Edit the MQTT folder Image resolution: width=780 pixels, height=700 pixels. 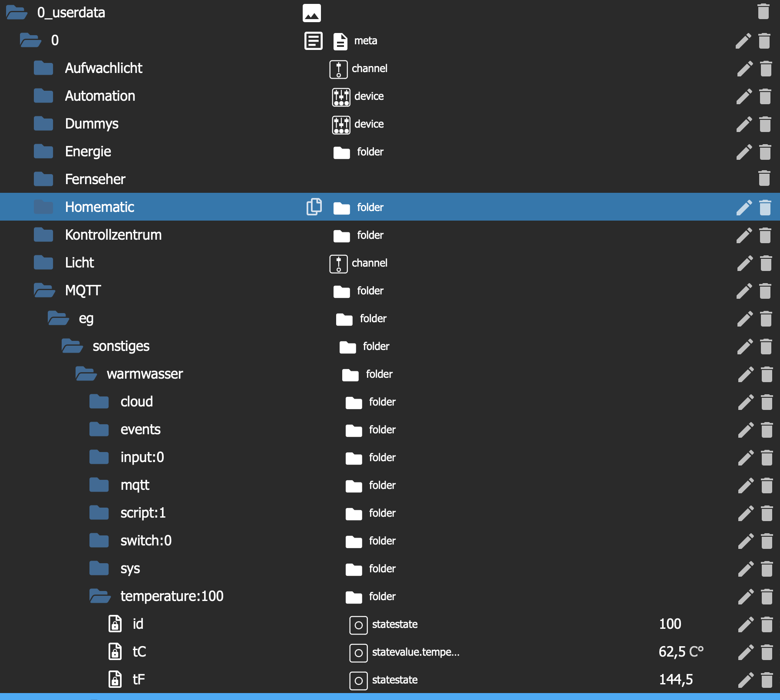coord(744,291)
